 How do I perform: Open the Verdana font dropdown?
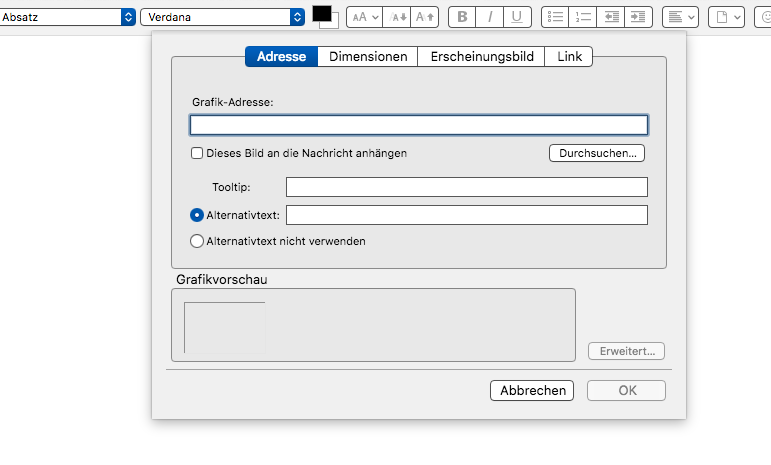(x=222, y=17)
